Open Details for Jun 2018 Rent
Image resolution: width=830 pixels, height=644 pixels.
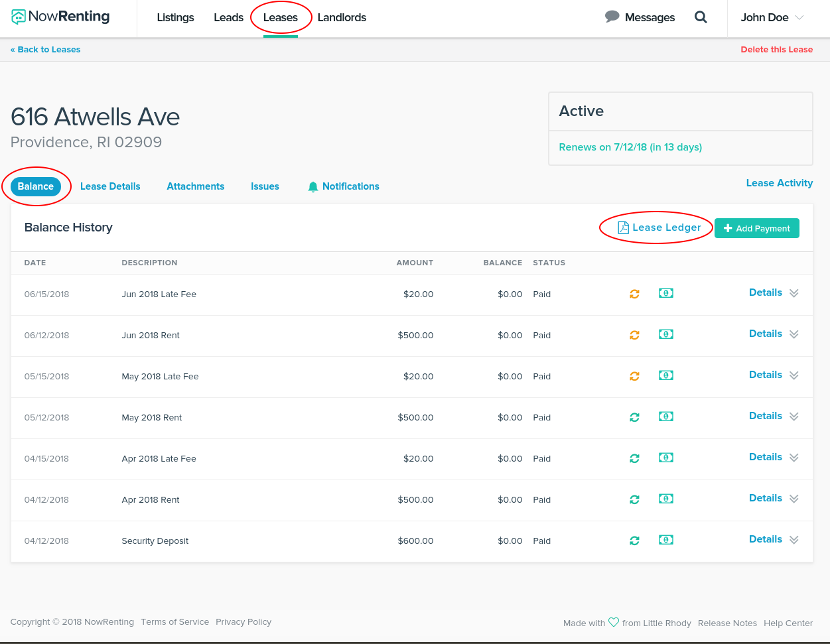(766, 334)
